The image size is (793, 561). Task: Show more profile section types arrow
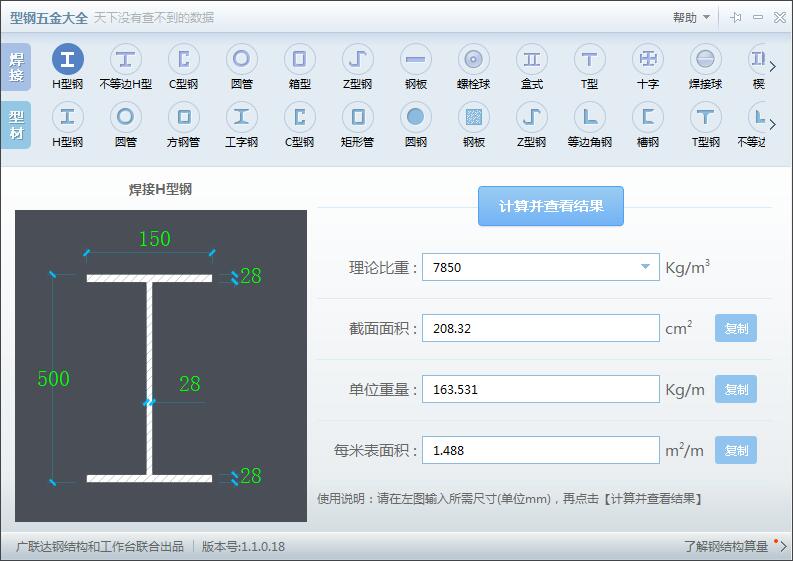point(772,124)
